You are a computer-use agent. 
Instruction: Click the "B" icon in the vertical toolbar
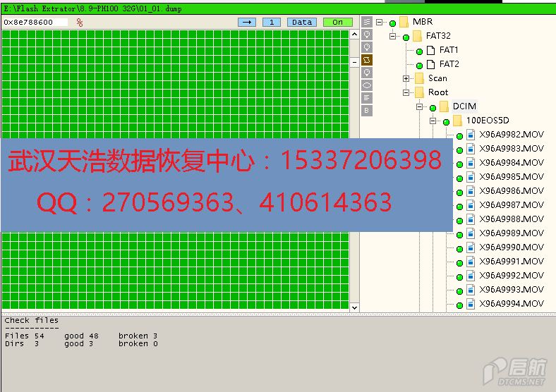[367, 111]
